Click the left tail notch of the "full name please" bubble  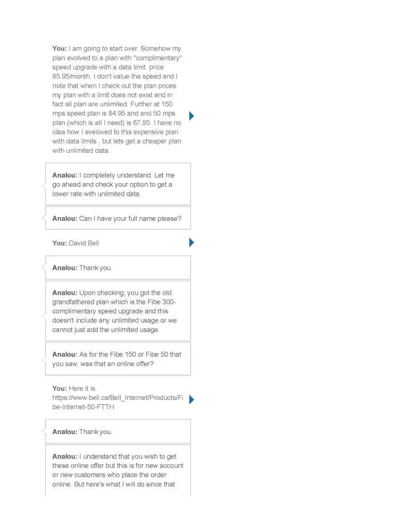[x=44, y=218]
